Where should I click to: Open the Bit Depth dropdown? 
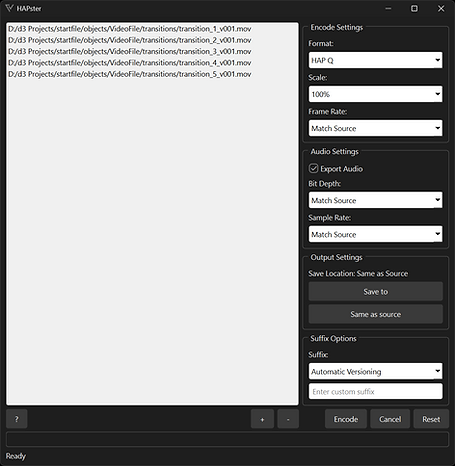click(376, 200)
